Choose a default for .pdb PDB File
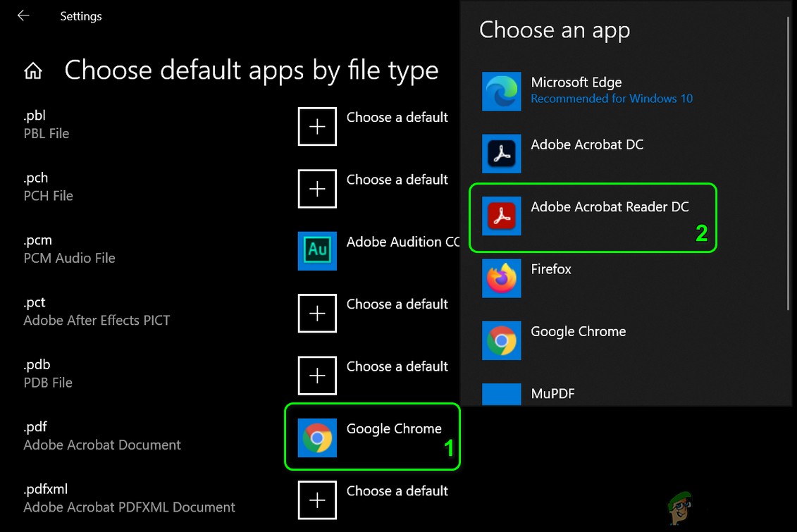Image resolution: width=797 pixels, height=532 pixels. coord(397,366)
